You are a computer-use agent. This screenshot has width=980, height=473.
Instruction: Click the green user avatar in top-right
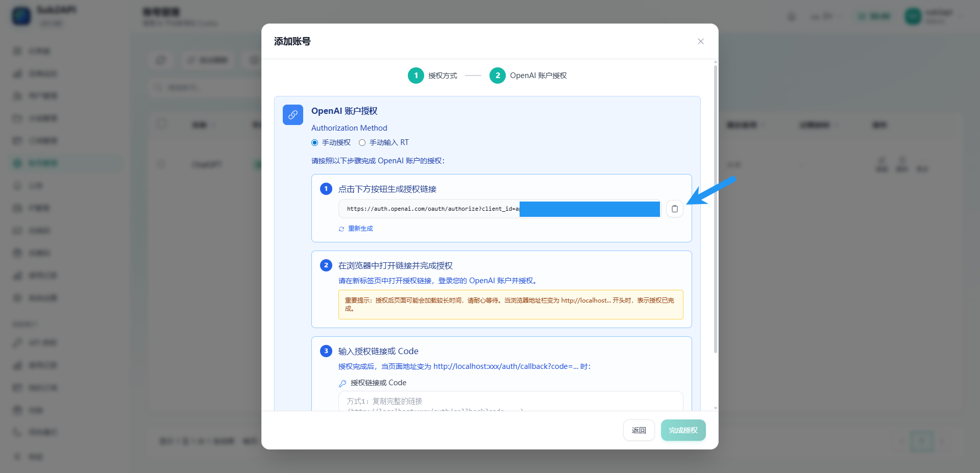[x=913, y=16]
